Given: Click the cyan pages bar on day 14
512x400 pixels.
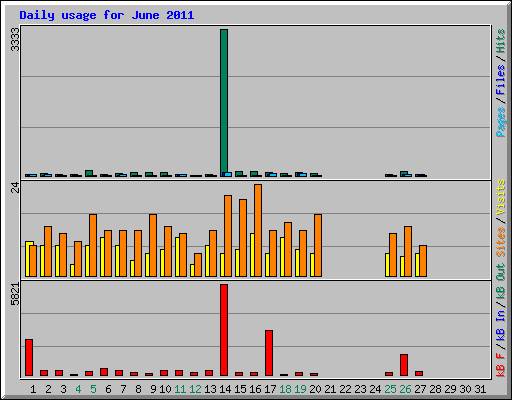Looking at the screenshot, I should click(228, 174).
